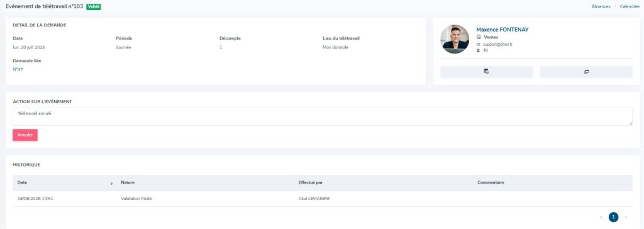The image size is (644, 229).
Task: Click the pink Annuler button
Action: 25,135
